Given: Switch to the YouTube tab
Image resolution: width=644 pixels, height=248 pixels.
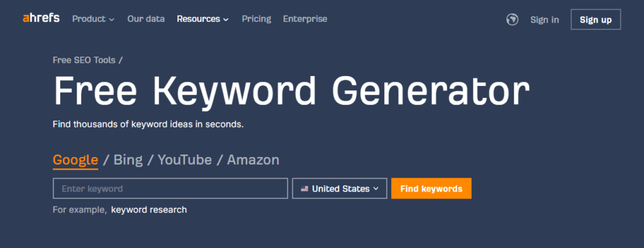Looking at the screenshot, I should [x=185, y=160].
